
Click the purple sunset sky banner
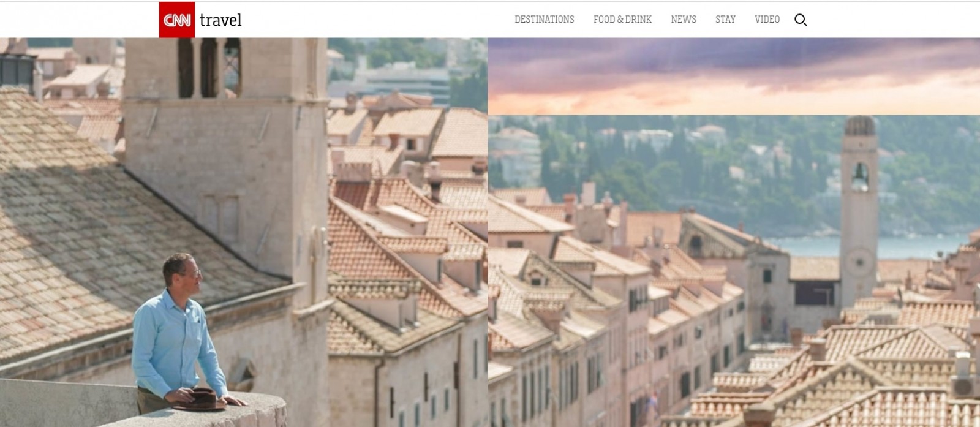(734, 76)
